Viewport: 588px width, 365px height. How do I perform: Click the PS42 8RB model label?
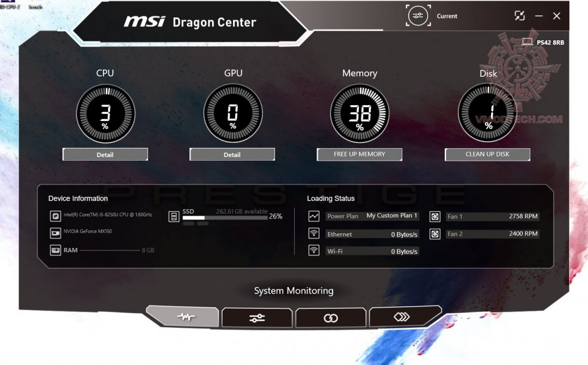coord(550,42)
